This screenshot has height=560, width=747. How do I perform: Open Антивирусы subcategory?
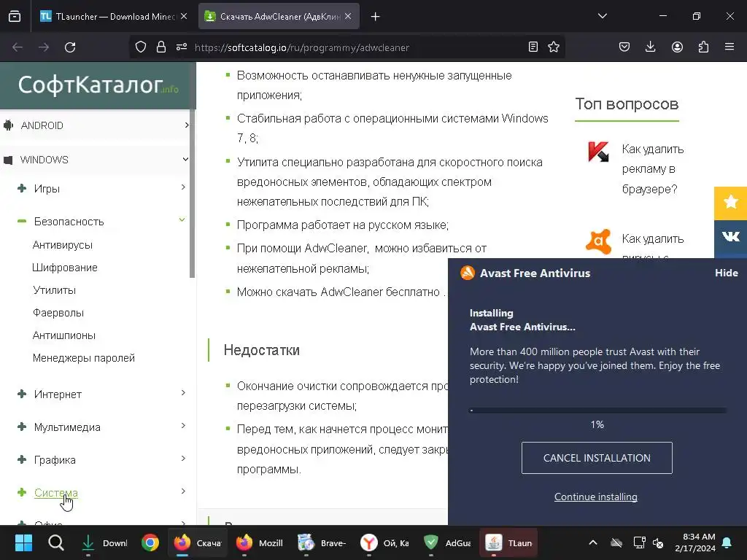tap(63, 245)
